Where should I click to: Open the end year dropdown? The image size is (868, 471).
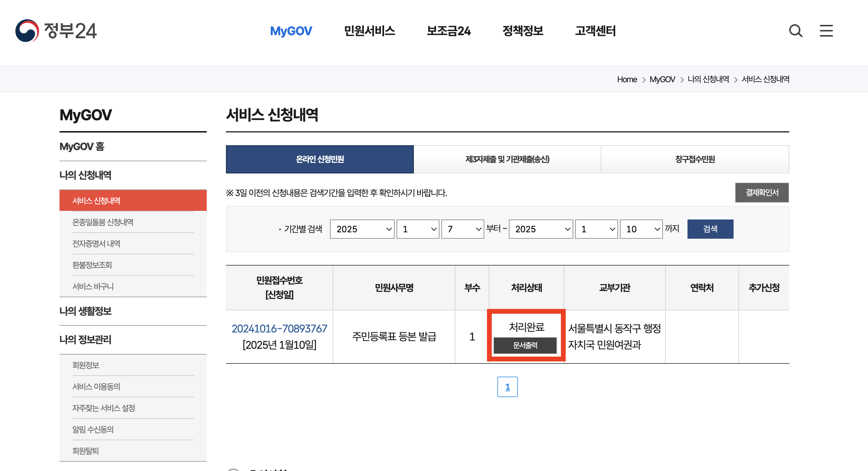pyautogui.click(x=541, y=229)
